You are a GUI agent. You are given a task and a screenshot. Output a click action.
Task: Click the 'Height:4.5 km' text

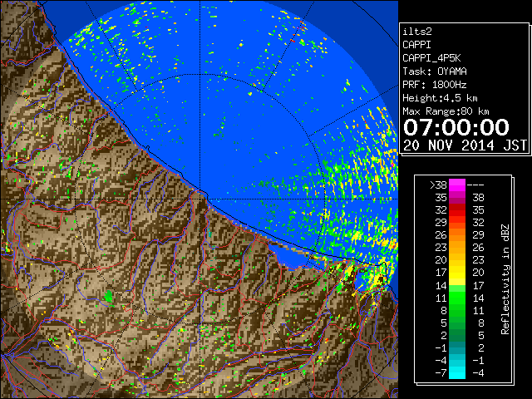click(440, 98)
